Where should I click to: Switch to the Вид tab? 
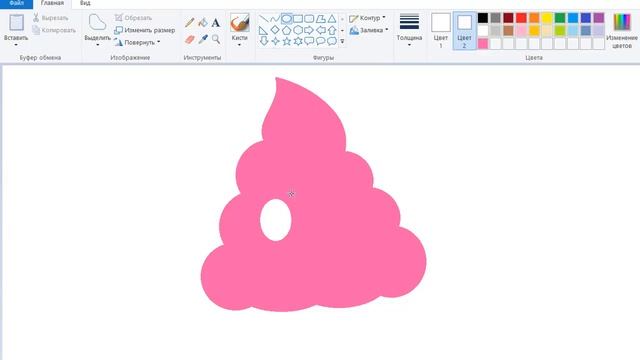click(x=85, y=4)
